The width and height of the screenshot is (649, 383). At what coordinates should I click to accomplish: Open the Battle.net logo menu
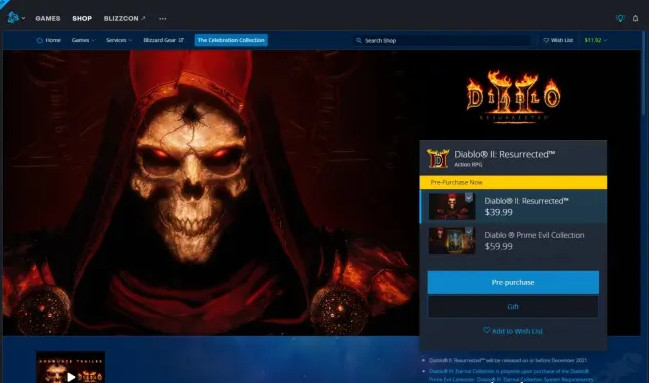coord(16,18)
